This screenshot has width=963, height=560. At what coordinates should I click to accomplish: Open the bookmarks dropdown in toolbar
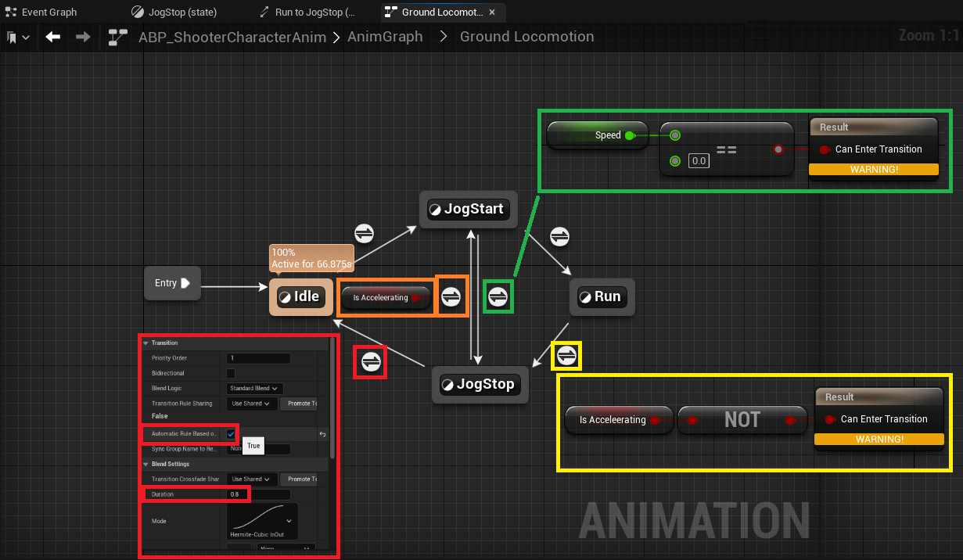coord(19,37)
